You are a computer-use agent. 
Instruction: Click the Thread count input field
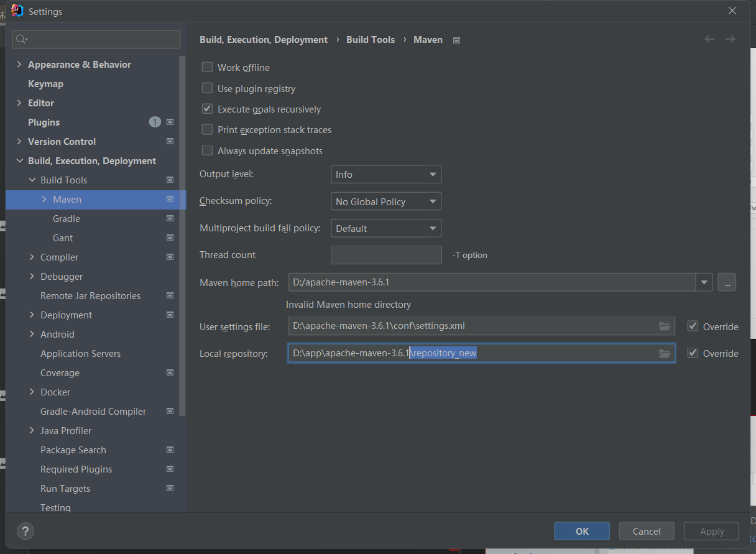point(386,255)
